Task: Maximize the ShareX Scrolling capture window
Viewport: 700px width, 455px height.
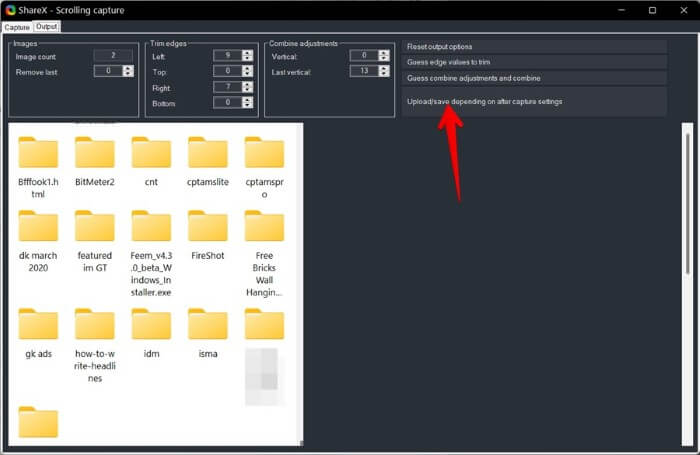Action: click(652, 10)
